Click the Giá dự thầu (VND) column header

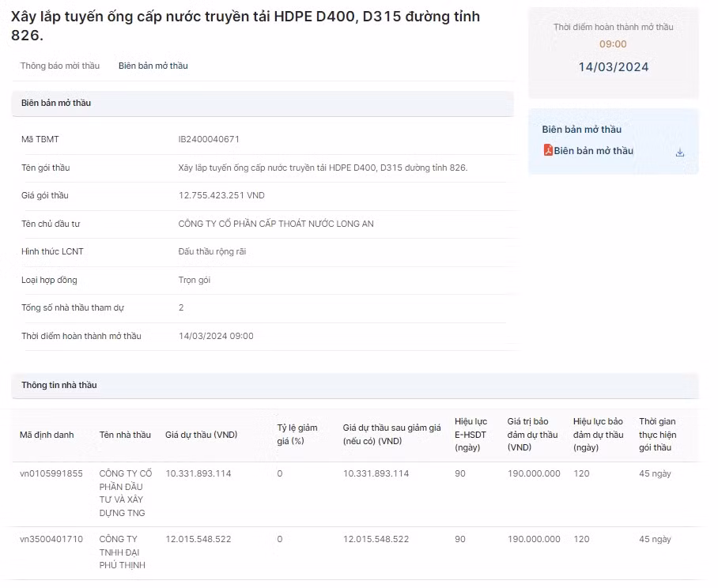tap(201, 435)
